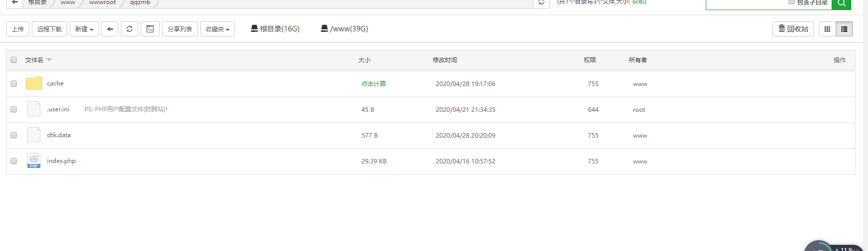Refresh the file list using toolbar icon
Image resolution: width=868 pixels, height=251 pixels.
[x=129, y=29]
